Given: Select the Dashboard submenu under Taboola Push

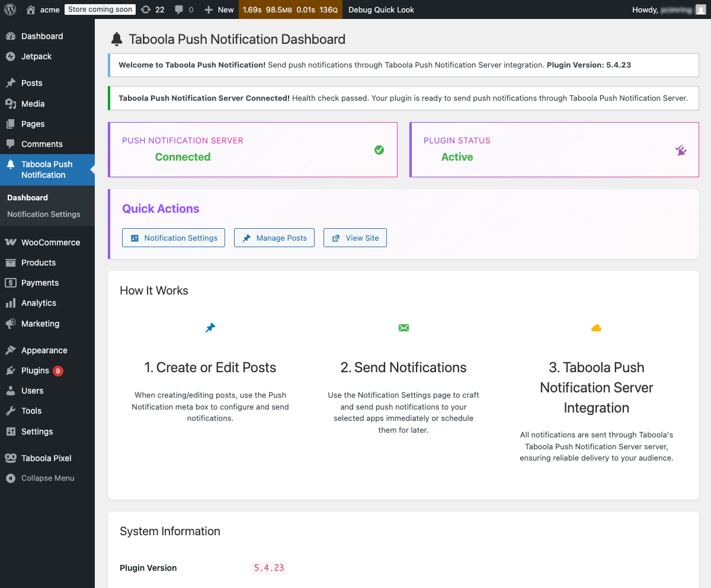Looking at the screenshot, I should [x=28, y=197].
